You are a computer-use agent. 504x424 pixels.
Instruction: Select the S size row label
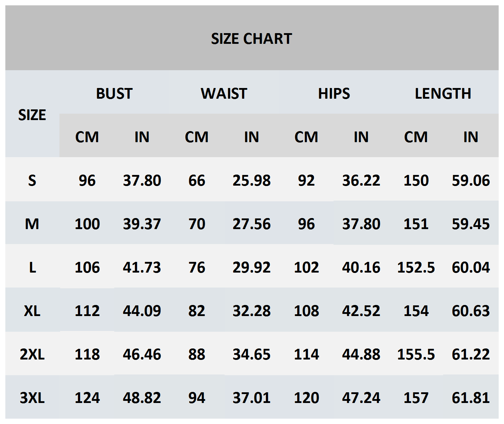[32, 180]
